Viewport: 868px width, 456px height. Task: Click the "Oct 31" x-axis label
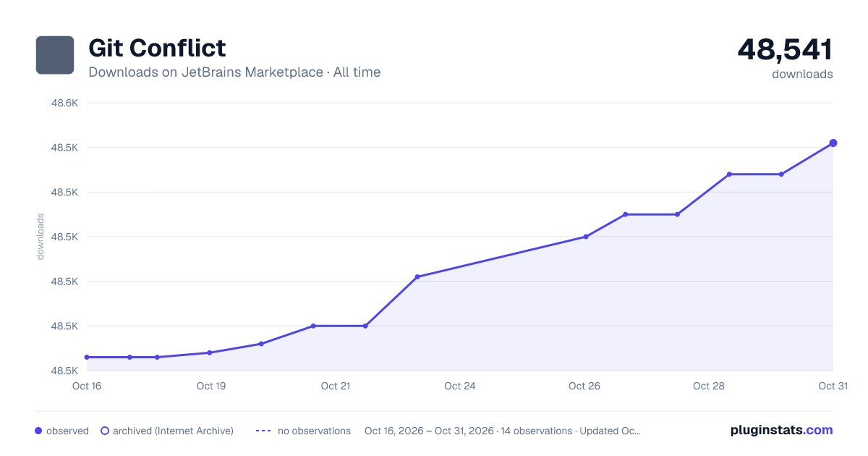click(x=833, y=386)
